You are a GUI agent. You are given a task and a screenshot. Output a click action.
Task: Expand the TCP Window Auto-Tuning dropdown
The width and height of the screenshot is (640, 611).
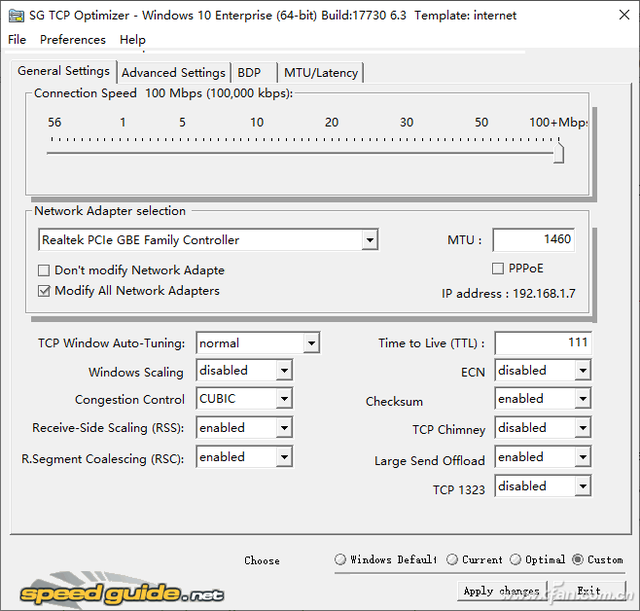(x=311, y=343)
